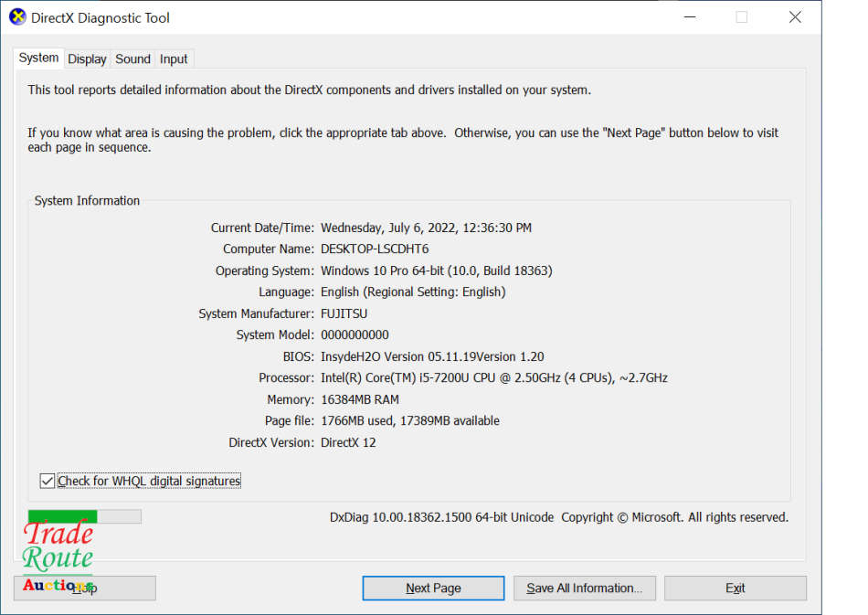Click the DirectX icon in title bar

[x=17, y=17]
